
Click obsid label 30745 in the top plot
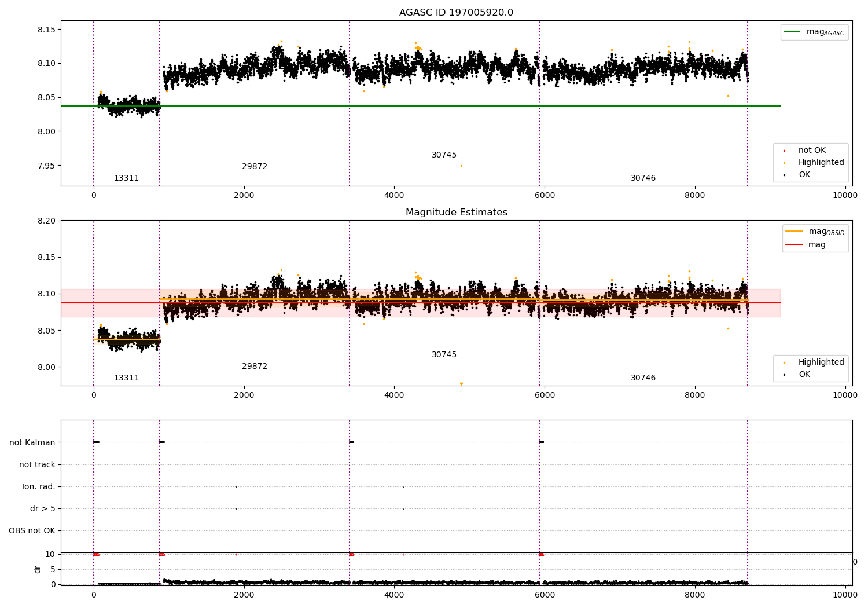pyautogui.click(x=444, y=155)
